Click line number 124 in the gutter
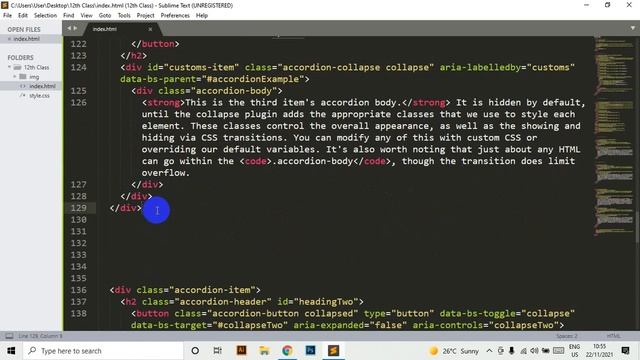 (79, 67)
